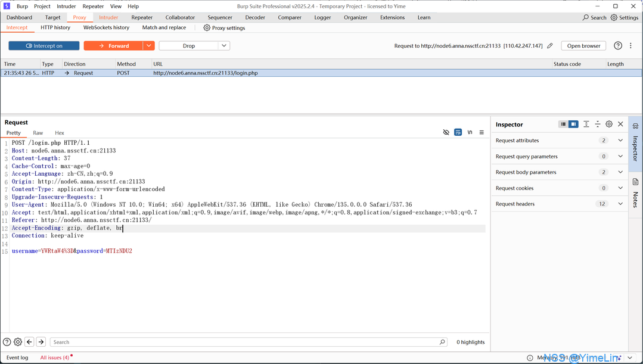Open the request editor hamburger menu

point(482,132)
